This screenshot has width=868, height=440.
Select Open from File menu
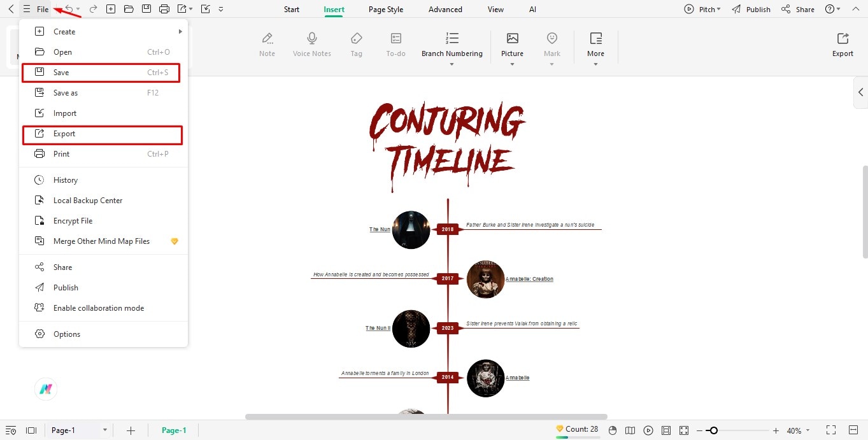click(x=104, y=52)
